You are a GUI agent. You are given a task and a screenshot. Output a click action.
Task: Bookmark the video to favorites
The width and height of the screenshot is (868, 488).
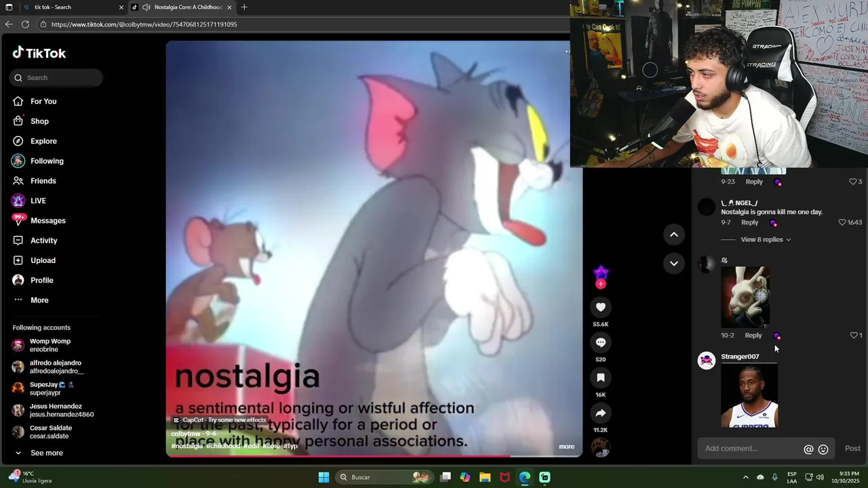[600, 378]
